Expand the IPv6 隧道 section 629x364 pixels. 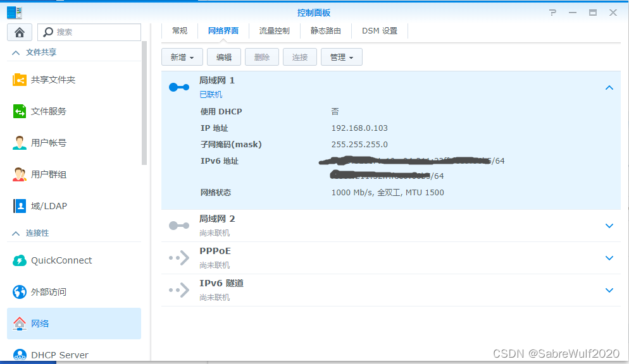click(x=609, y=290)
